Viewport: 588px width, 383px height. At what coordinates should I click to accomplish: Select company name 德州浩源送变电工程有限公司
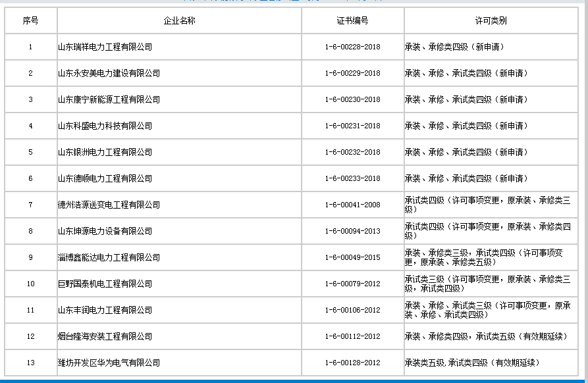(x=109, y=205)
